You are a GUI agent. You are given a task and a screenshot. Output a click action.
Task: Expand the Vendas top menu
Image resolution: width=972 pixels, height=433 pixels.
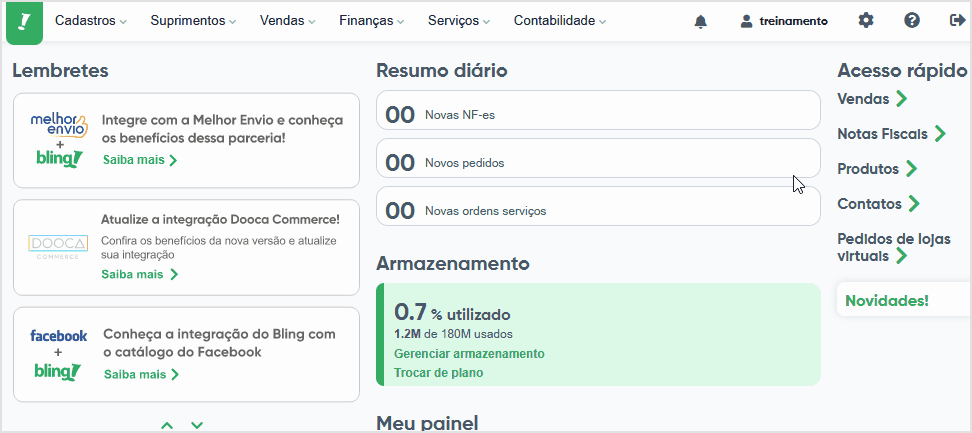pyautogui.click(x=288, y=21)
